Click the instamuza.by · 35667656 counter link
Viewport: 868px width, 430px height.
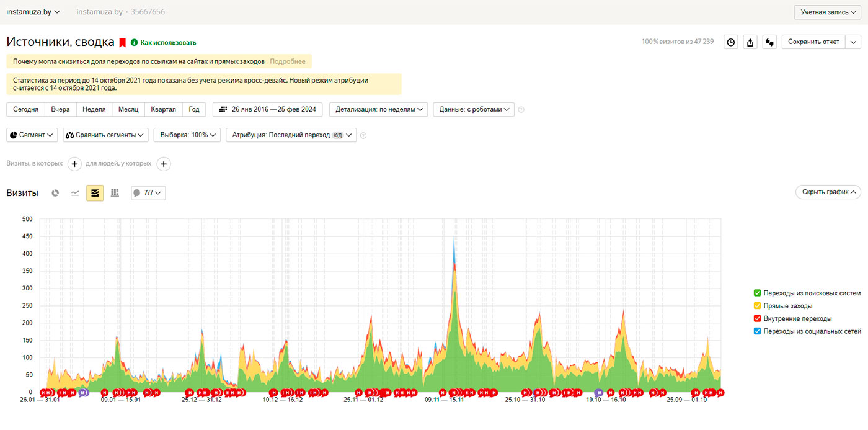pos(120,12)
